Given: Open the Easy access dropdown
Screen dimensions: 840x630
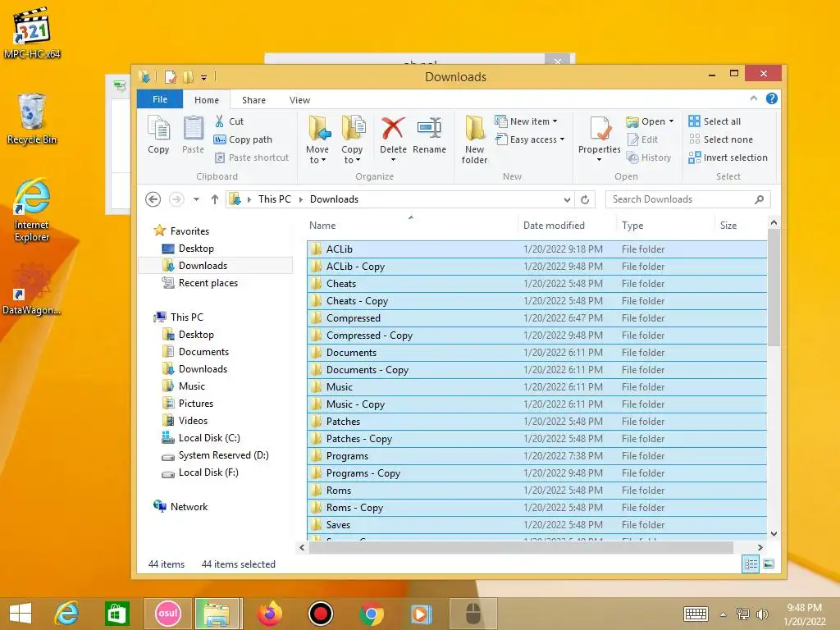Looking at the screenshot, I should (530, 139).
